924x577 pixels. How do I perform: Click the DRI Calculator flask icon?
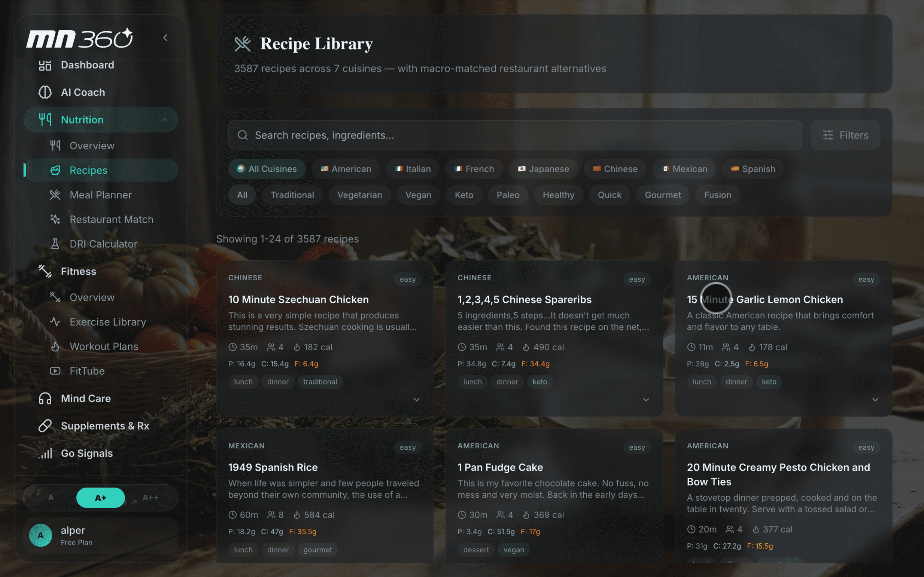pos(55,244)
